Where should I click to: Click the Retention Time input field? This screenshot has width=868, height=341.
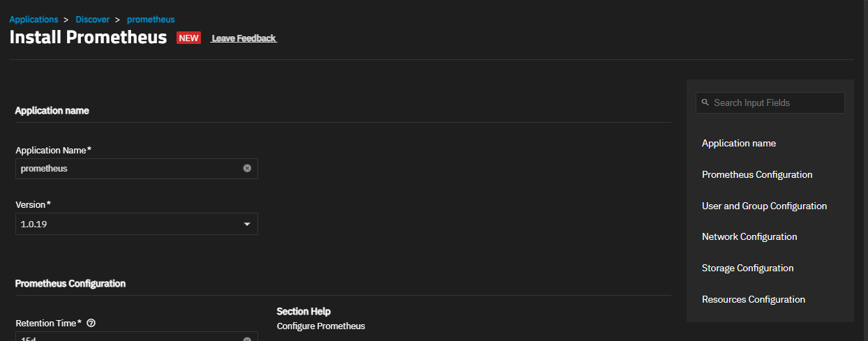pos(129,338)
